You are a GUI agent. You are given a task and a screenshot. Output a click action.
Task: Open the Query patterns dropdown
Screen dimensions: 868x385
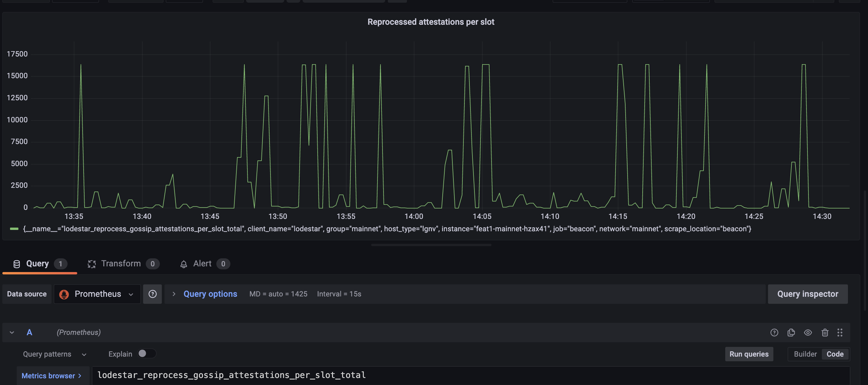(x=55, y=354)
